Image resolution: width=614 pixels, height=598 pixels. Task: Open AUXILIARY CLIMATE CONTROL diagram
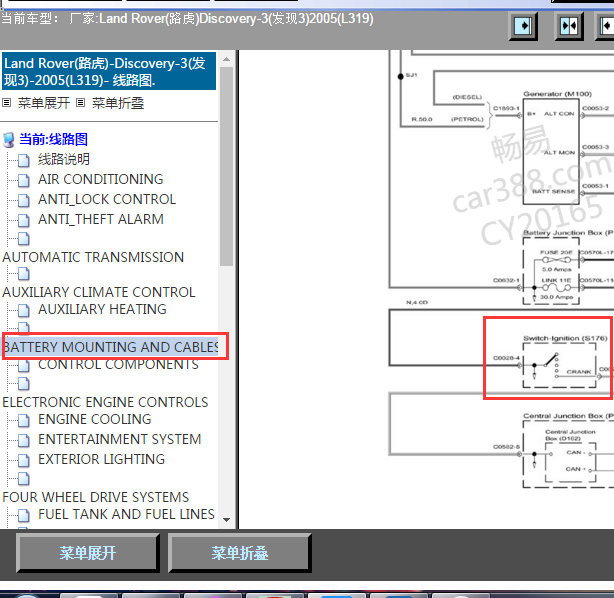coord(99,292)
